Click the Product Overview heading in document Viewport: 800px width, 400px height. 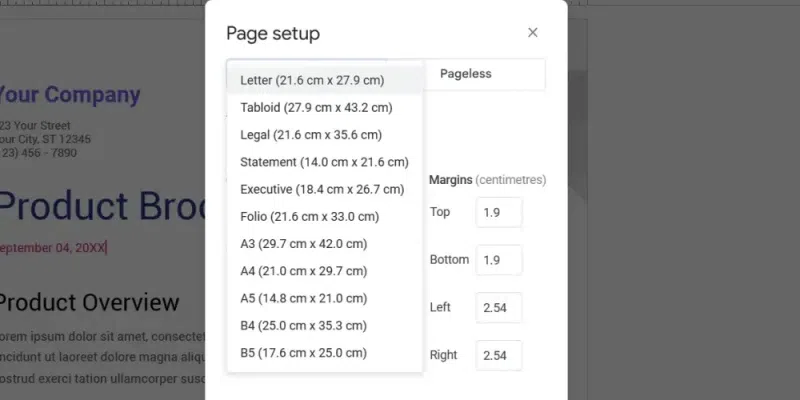pos(88,303)
